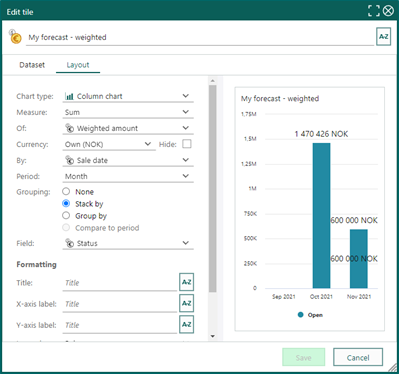Click the Formatting Title input field

click(120, 283)
